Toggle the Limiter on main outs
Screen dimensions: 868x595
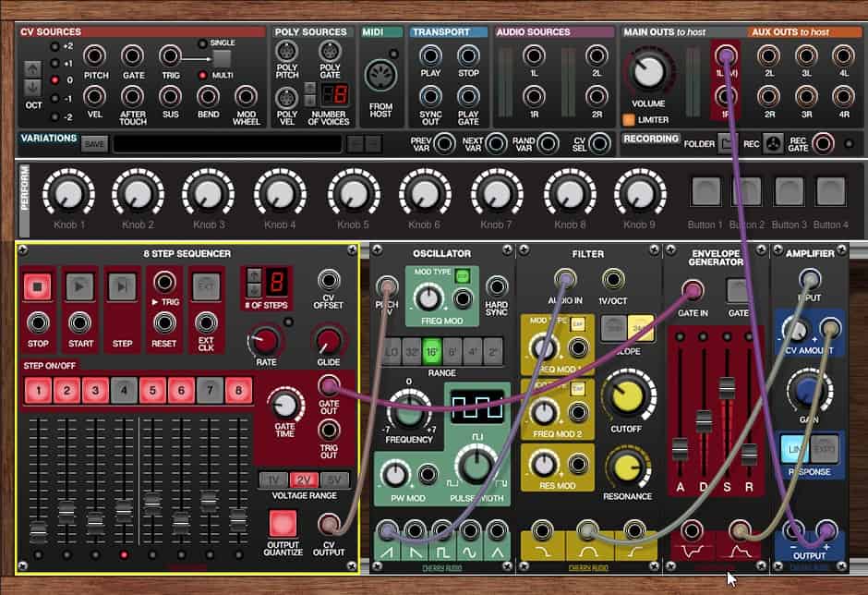[x=628, y=119]
